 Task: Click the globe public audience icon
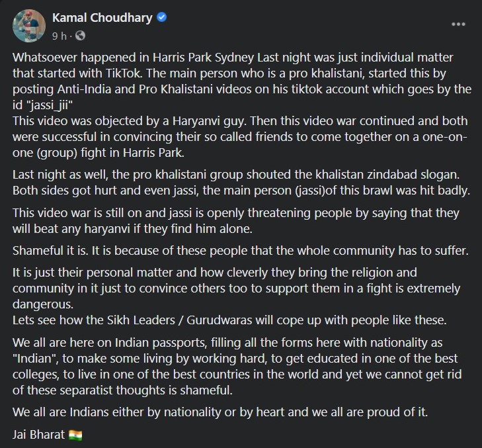coord(80,34)
